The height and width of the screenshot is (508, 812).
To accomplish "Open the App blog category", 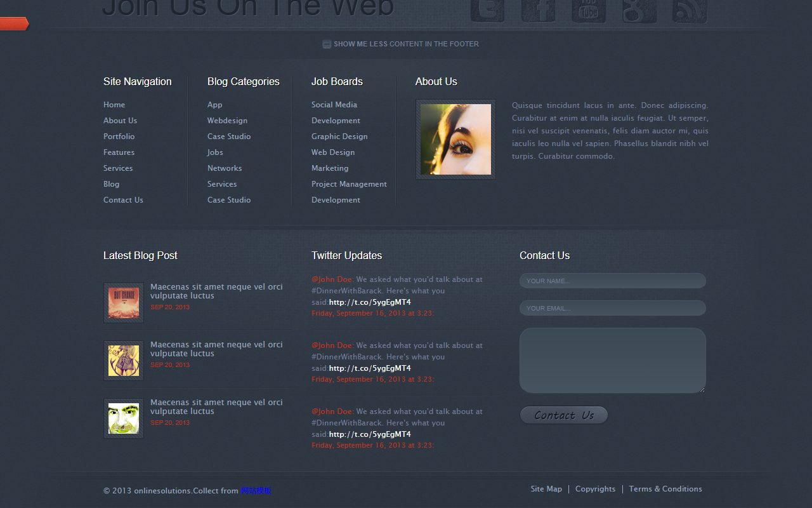I will pos(214,105).
